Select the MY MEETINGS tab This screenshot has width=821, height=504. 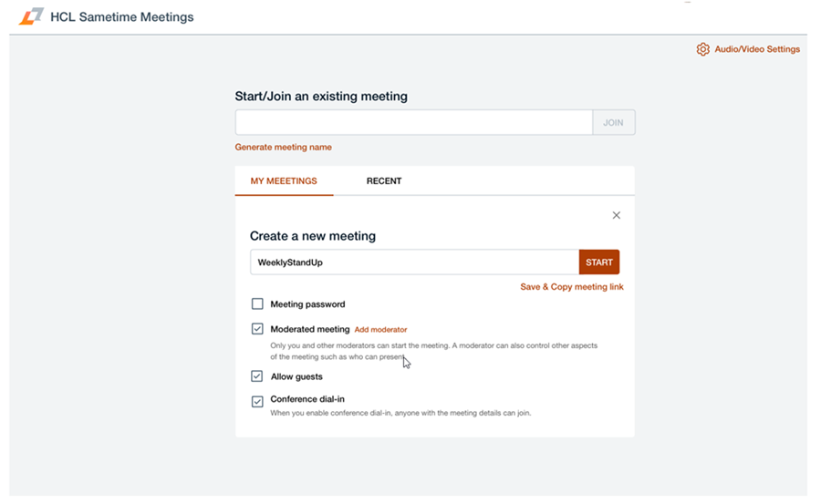[x=284, y=181]
